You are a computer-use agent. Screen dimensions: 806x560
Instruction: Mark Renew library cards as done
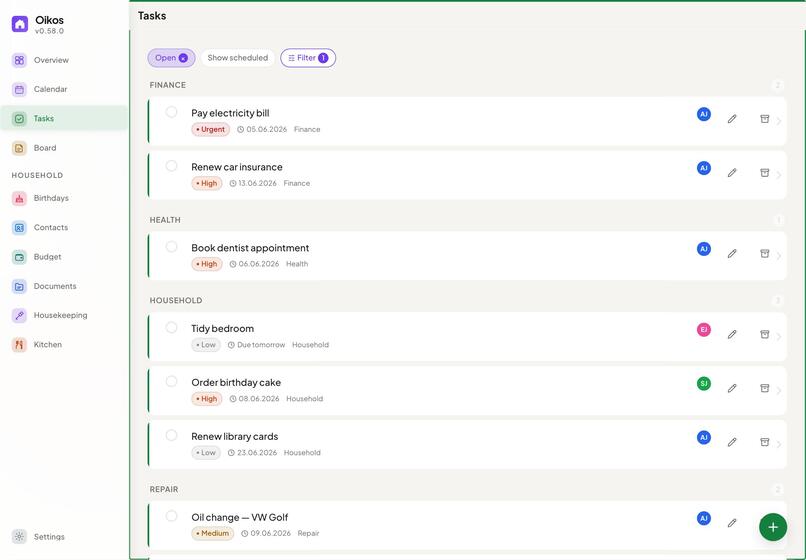click(172, 436)
